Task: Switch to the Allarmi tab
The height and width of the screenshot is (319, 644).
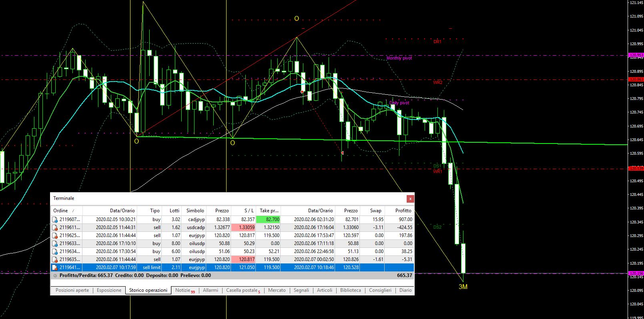Action: (211, 290)
